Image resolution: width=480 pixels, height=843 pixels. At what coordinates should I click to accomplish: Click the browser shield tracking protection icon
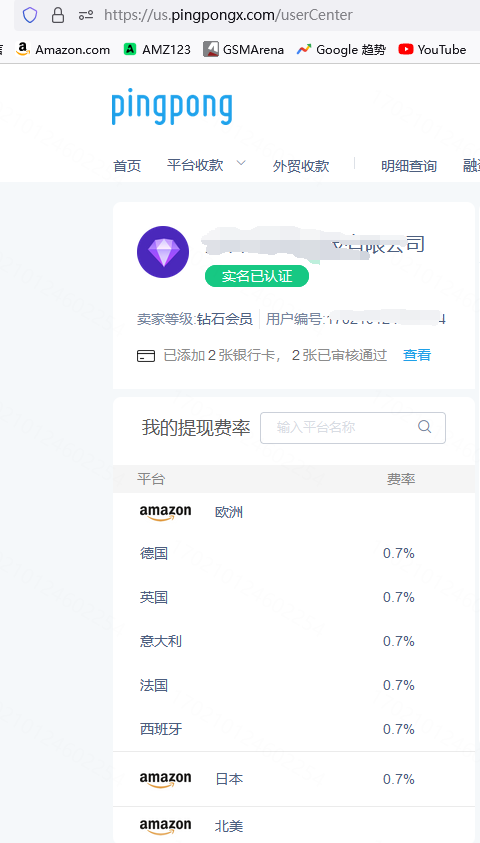30,15
